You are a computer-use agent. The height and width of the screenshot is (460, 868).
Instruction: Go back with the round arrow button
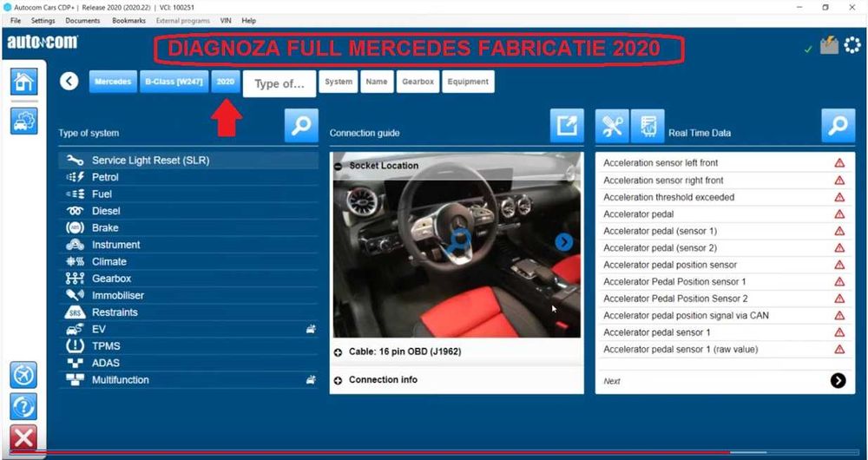click(x=69, y=82)
